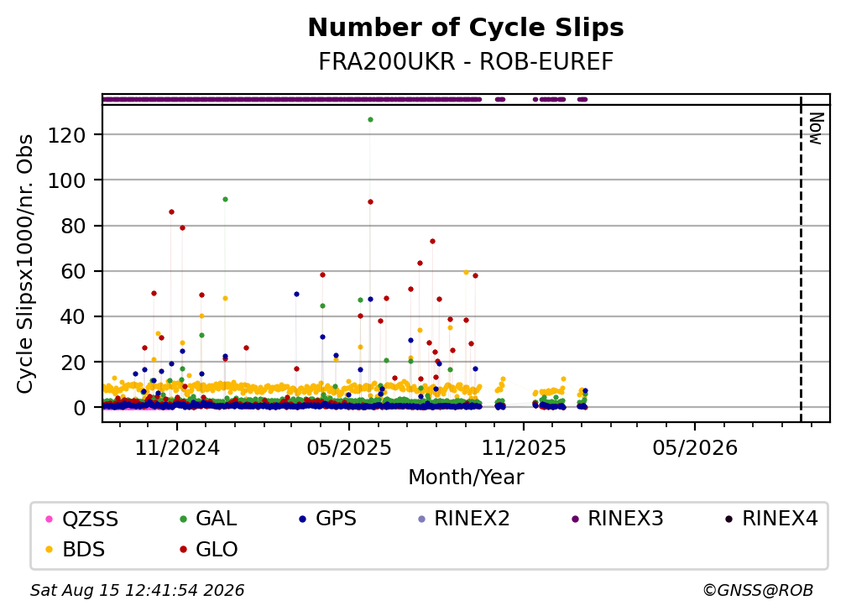Screen dimensions: 846x616
Task: Click the 05/2026 x-axis tick label
Action: (695, 448)
